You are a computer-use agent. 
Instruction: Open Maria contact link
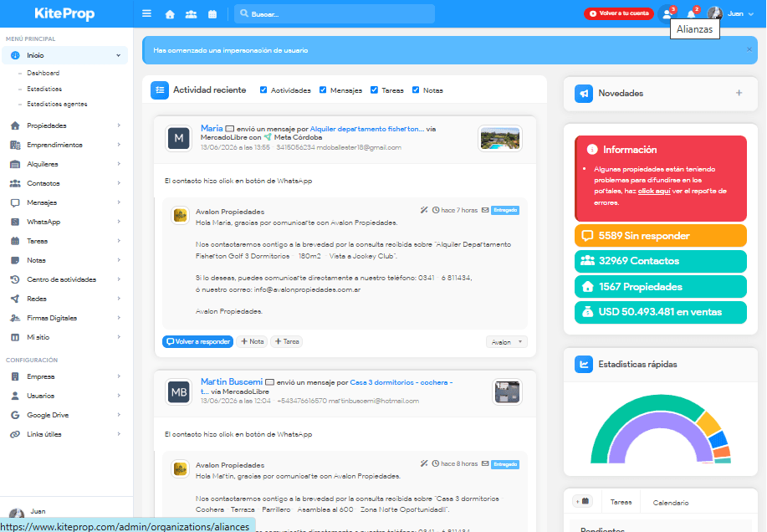tap(212, 128)
